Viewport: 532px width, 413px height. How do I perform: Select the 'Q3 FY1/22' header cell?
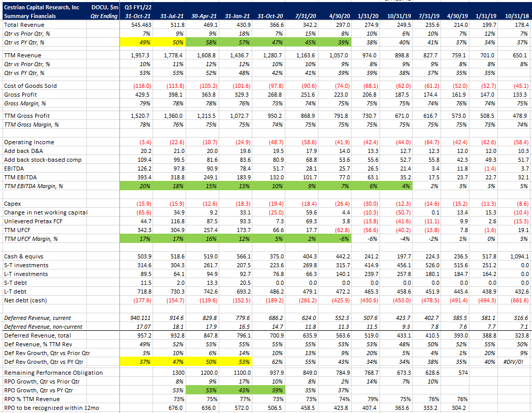[x=138, y=7]
